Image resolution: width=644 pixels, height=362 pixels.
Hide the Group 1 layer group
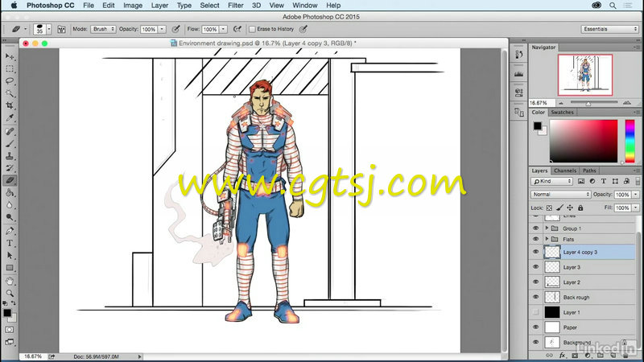535,228
